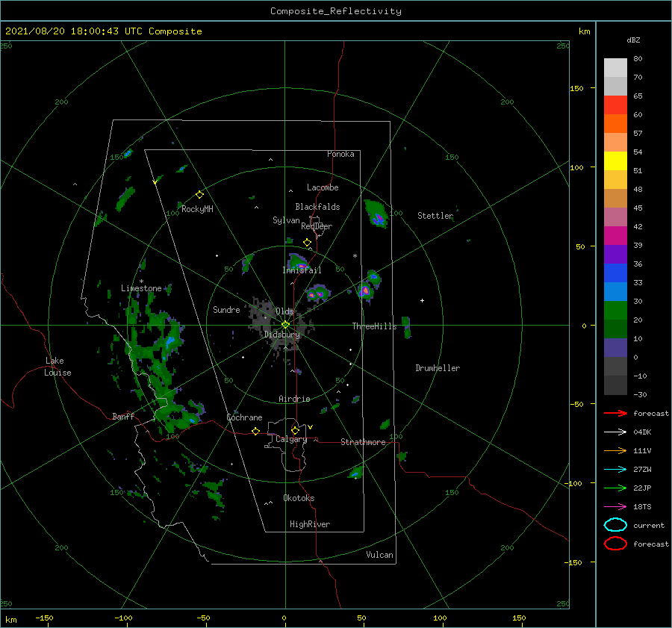Image resolution: width=672 pixels, height=628 pixels.
Task: Select the yellow radar-site diamond at Olds
Action: tap(285, 325)
